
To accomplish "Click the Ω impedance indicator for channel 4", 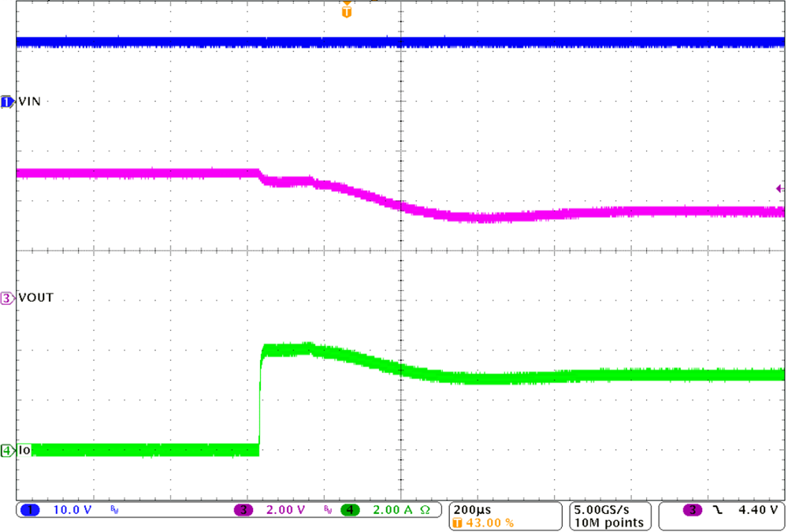I will click(x=423, y=511).
